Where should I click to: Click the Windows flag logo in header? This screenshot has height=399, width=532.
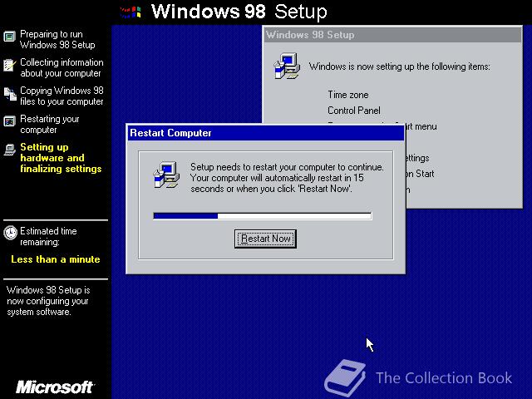coord(131,12)
